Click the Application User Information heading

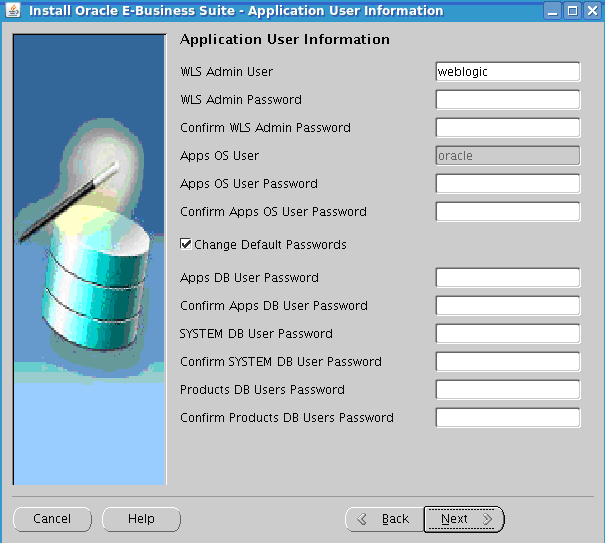coord(285,39)
